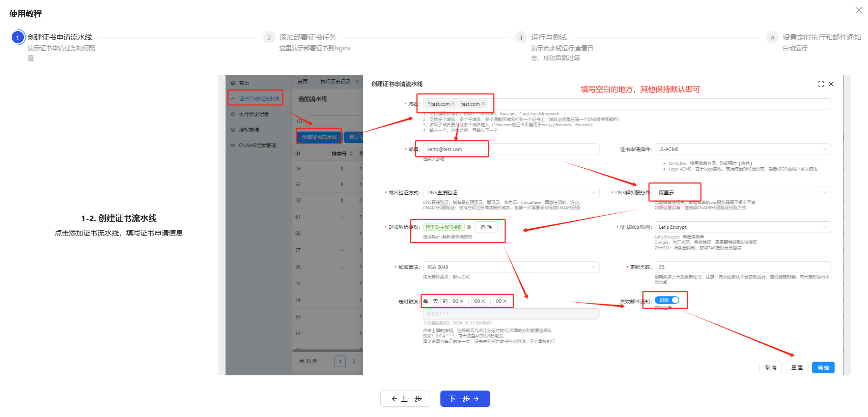Screen dimensions: 868x417
Task: Open the 证书申请插件 JS-ACME dropdown
Action: coord(742,150)
